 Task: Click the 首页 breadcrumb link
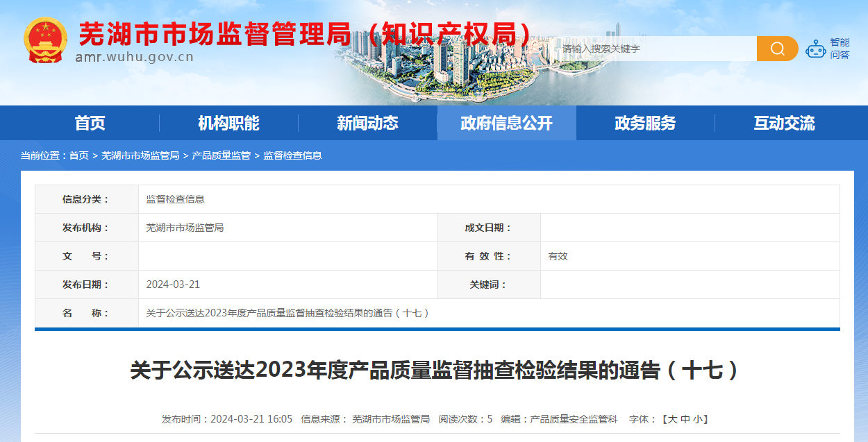click(78, 155)
